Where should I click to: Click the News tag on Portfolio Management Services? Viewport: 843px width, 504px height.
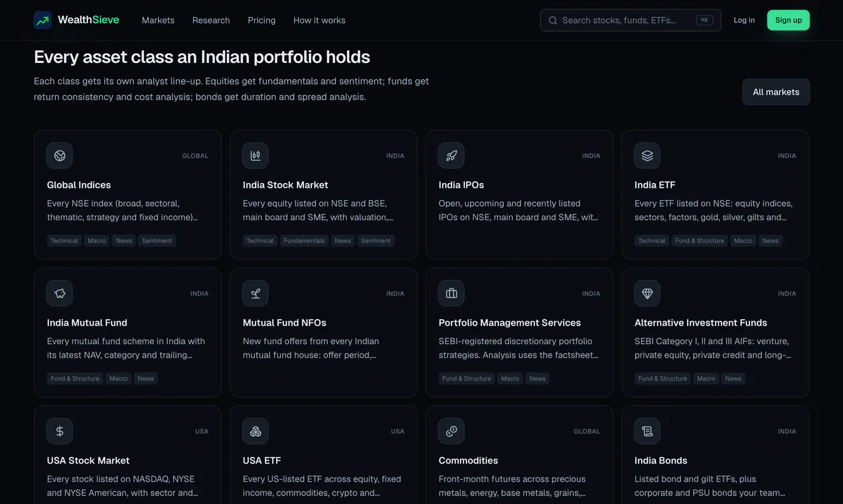pyautogui.click(x=538, y=379)
